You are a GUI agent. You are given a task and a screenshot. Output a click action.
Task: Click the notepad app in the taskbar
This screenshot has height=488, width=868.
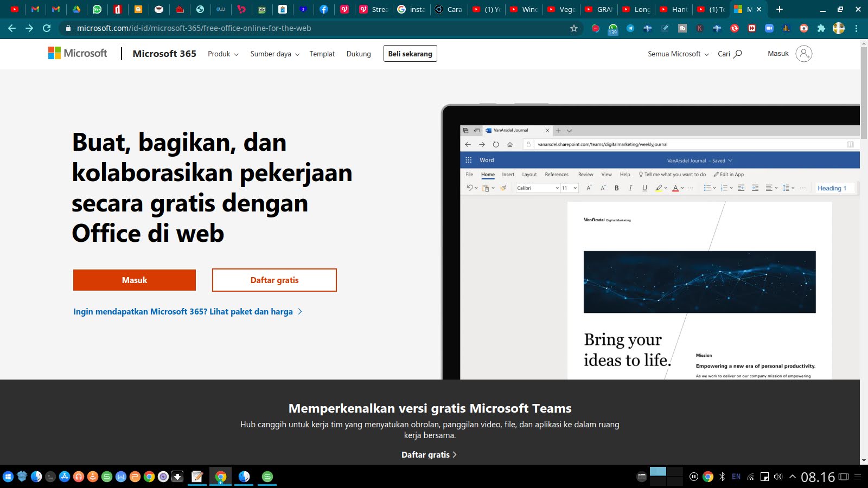pos(197,477)
